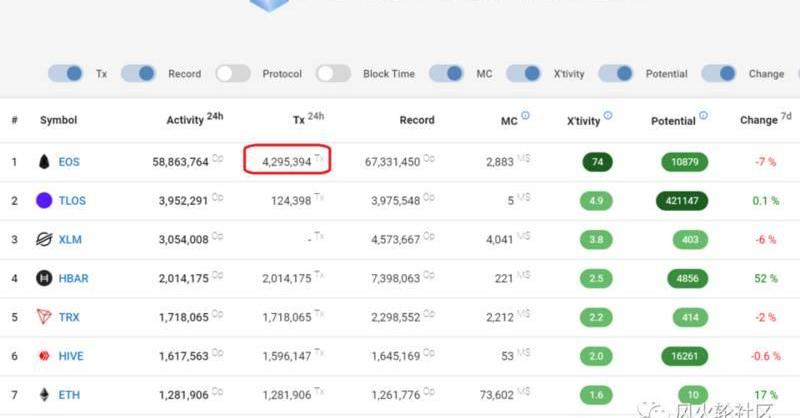The height and width of the screenshot is (418, 800).
Task: Click HBAR Potential badge 4856
Action: click(x=688, y=278)
